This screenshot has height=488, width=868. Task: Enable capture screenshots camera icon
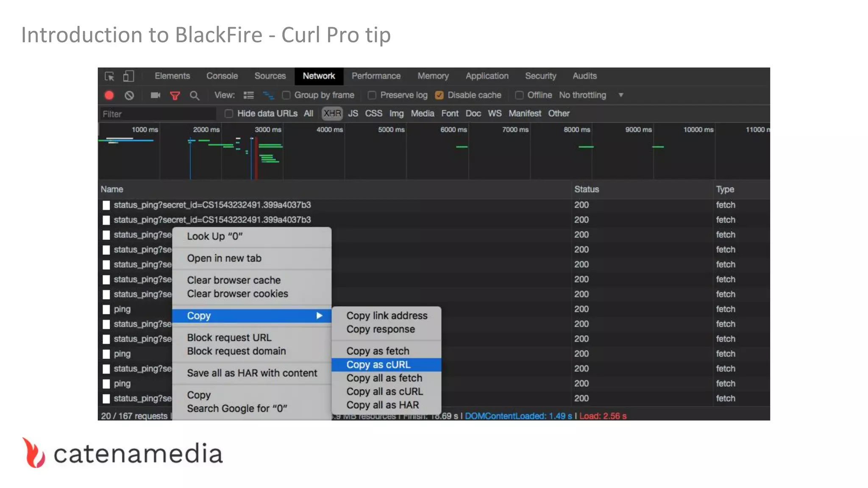[155, 95]
